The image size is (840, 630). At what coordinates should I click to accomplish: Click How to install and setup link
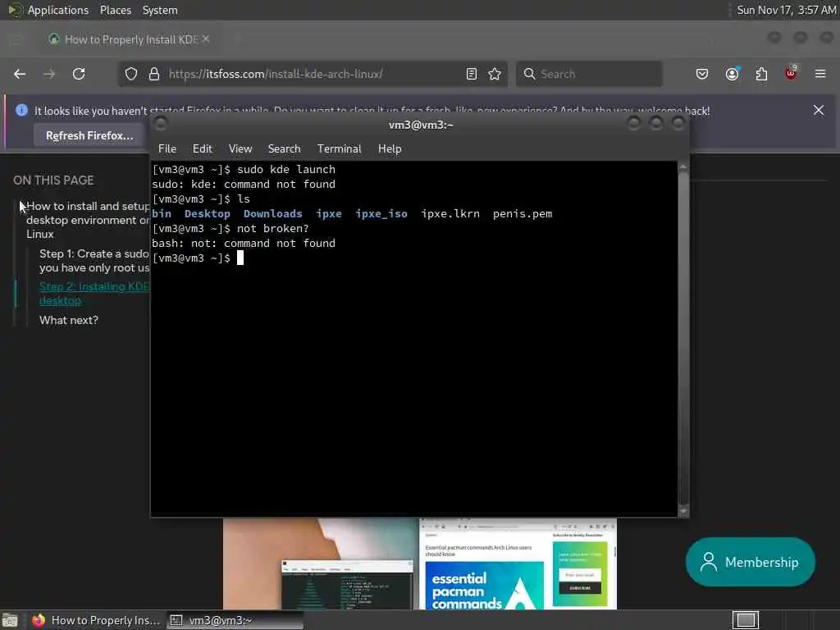click(88, 220)
